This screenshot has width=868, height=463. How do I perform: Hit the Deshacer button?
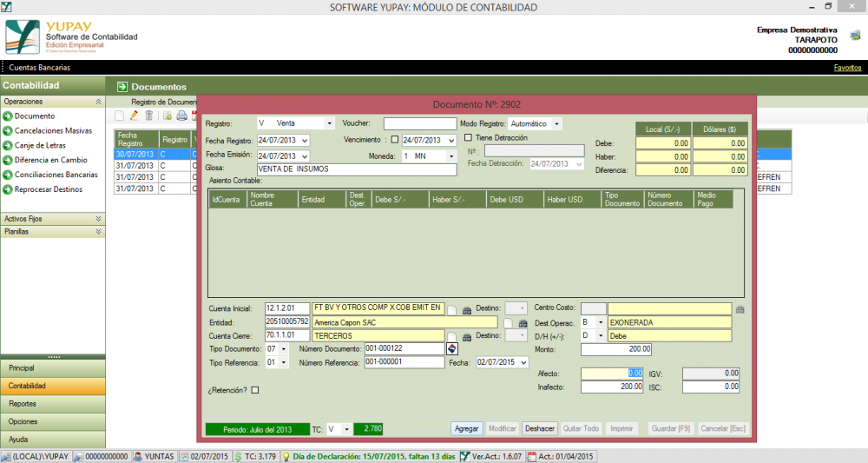pos(539,428)
